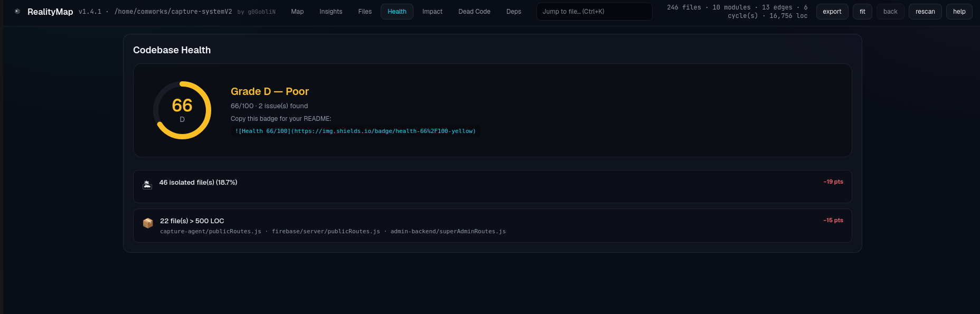
Task: Click the v1.4.1 version label
Action: point(90,12)
